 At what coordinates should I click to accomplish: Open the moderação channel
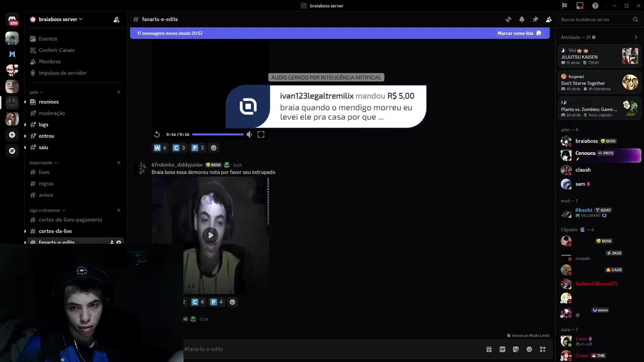tap(75, 113)
